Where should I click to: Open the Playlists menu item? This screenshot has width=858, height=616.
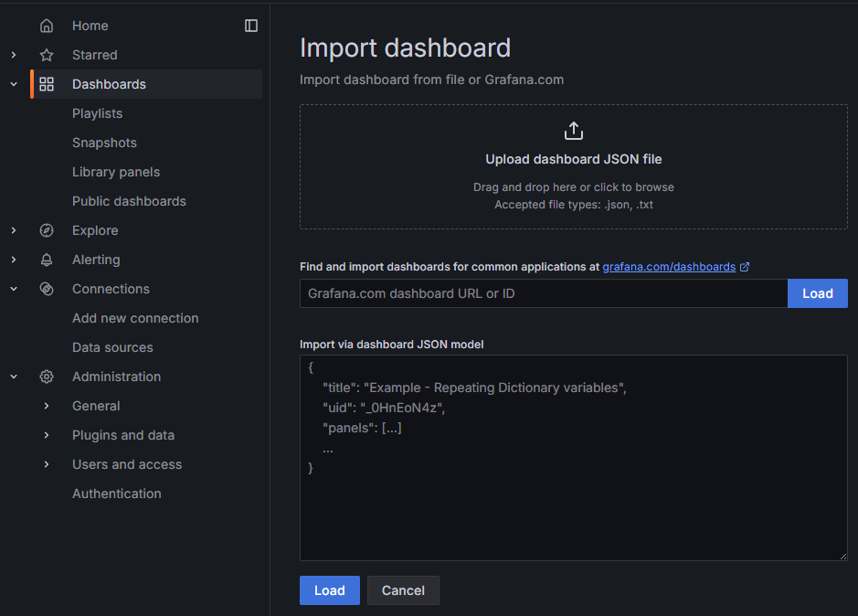tap(97, 113)
